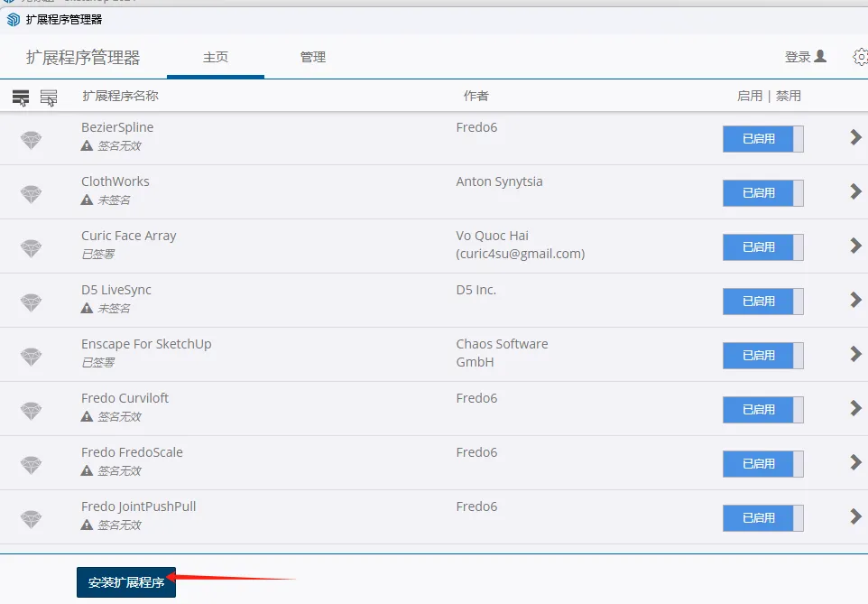Click the 登录 link
868x604 pixels.
click(798, 57)
